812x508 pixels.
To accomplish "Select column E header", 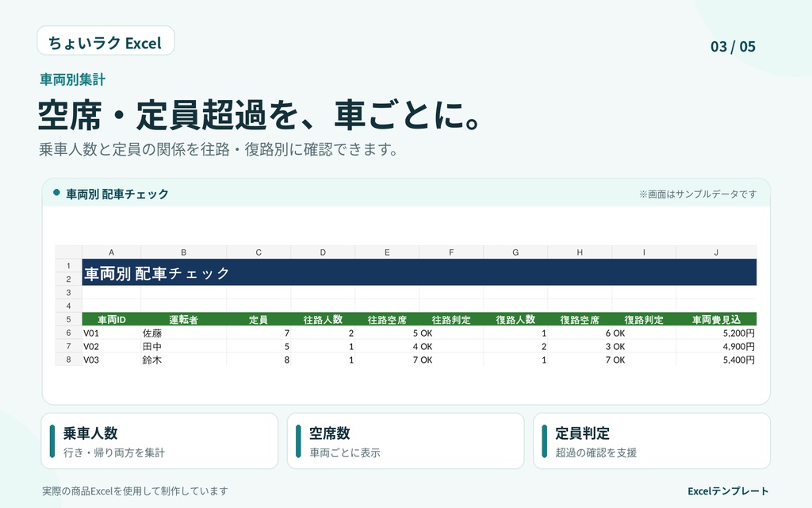I will point(387,252).
